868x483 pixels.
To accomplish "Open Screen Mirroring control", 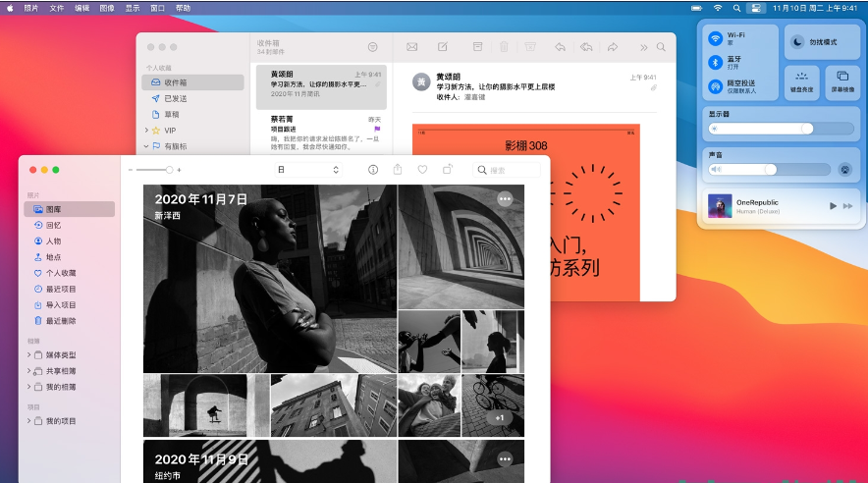I will [x=842, y=82].
